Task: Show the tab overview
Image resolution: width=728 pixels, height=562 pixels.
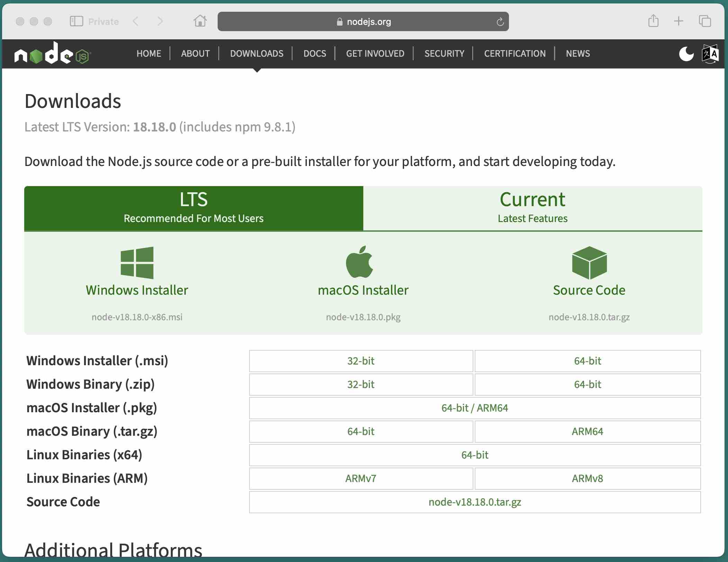Action: [x=705, y=21]
